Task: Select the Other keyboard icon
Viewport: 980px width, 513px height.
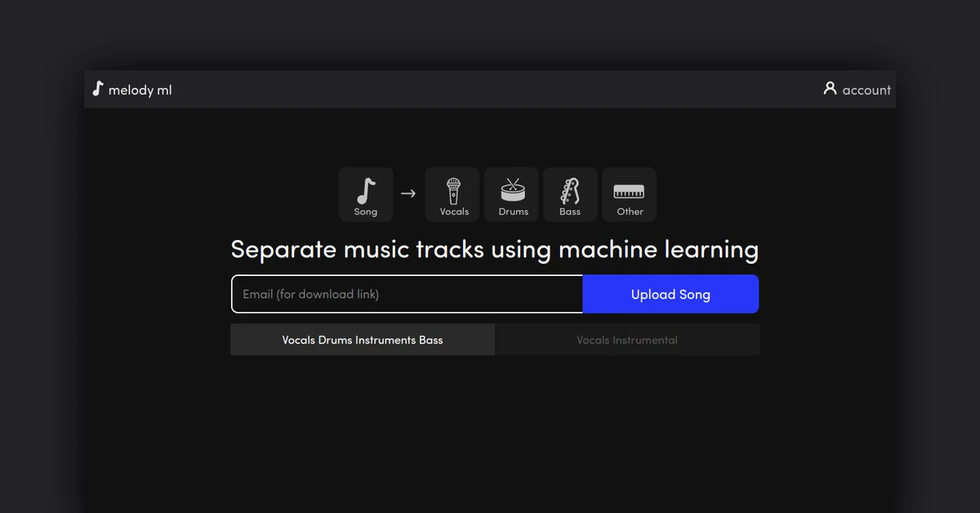Action: click(629, 190)
